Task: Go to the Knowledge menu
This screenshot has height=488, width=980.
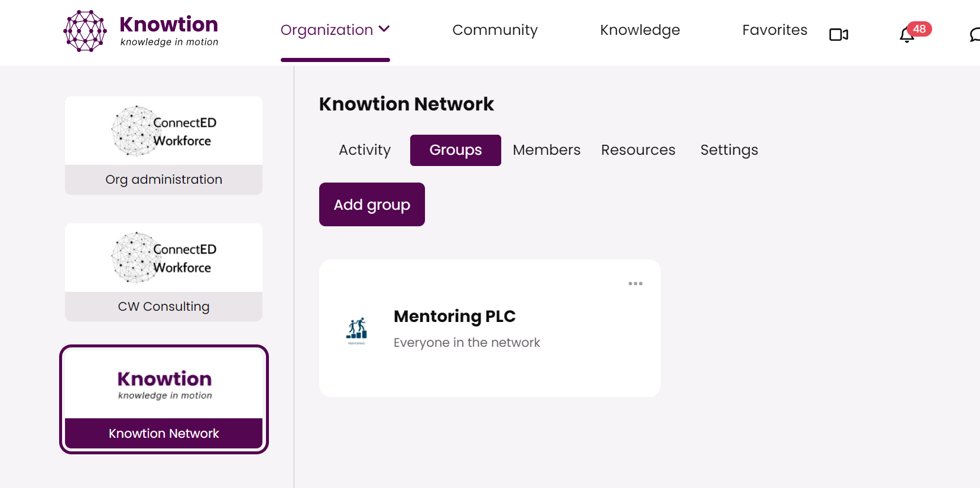Action: pos(640,30)
